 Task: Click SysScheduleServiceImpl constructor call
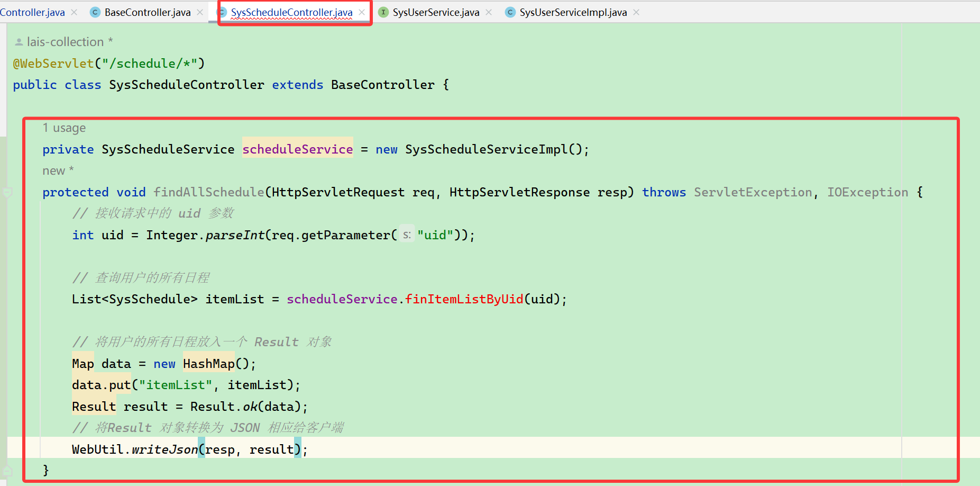pos(494,149)
